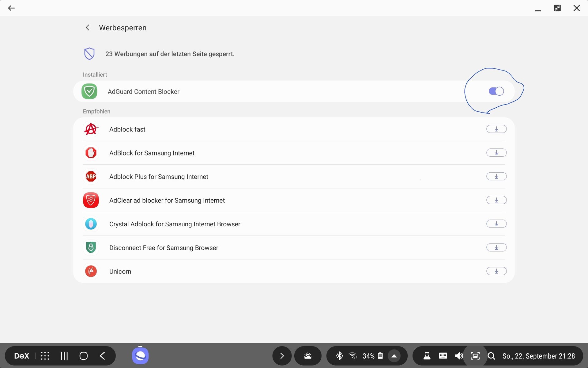Show recent apps from taskbar
This screenshot has width=588, height=368.
64,356
